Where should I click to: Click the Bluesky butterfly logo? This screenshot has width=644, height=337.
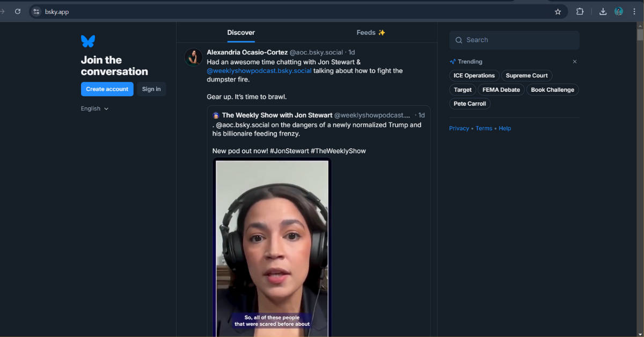click(x=88, y=41)
